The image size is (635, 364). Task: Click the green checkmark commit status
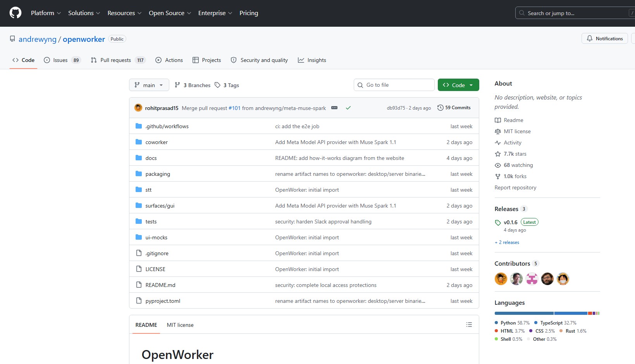pos(348,108)
